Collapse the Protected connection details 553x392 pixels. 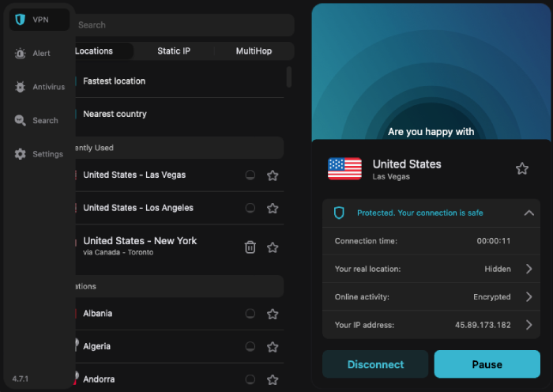click(529, 213)
